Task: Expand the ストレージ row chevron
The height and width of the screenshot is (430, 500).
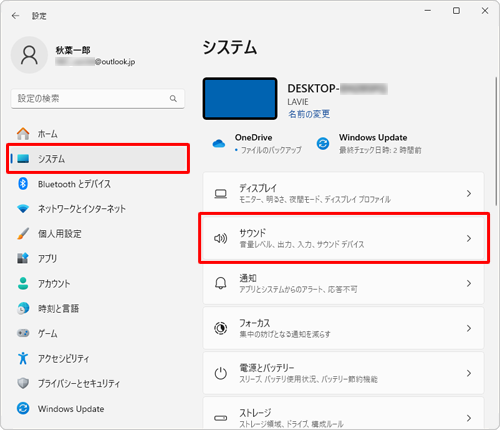Action: (469, 418)
